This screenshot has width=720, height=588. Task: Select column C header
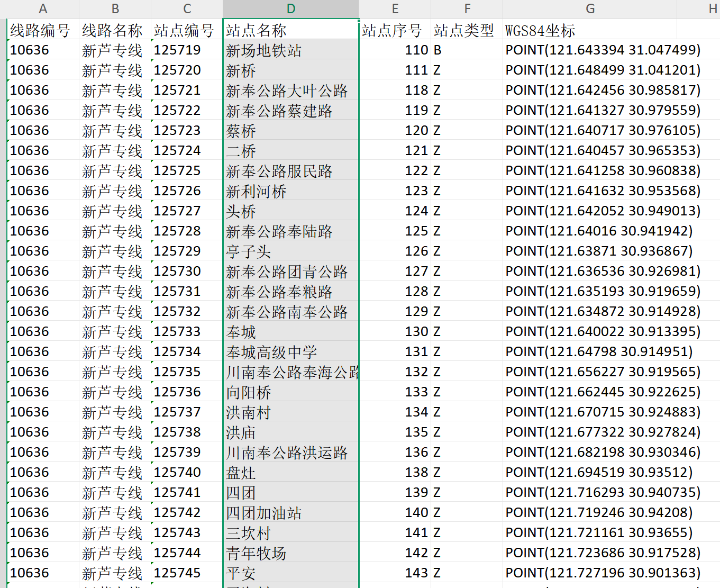(x=187, y=9)
